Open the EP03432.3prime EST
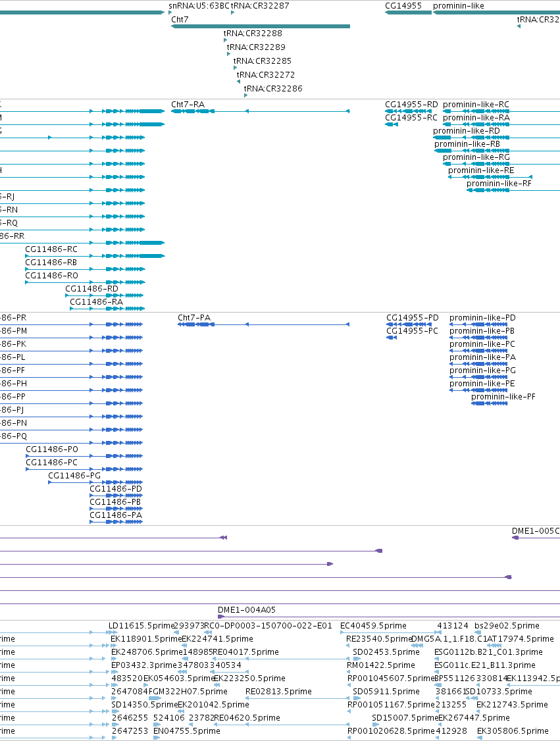The width and height of the screenshot is (560, 741). point(114,672)
